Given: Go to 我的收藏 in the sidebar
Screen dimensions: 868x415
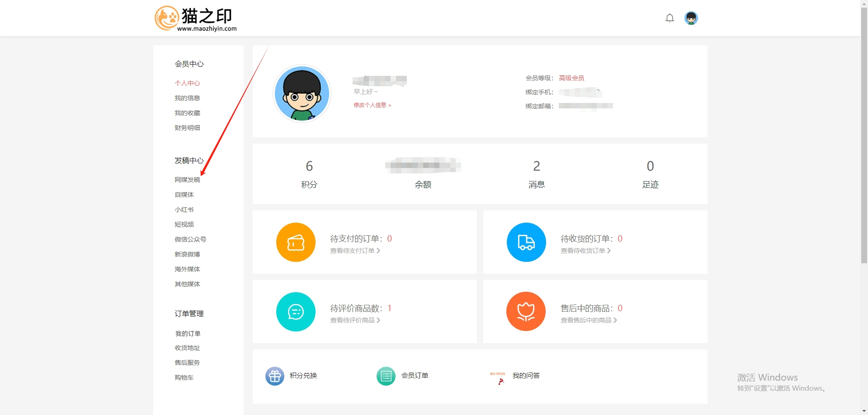Looking at the screenshot, I should click(x=187, y=113).
